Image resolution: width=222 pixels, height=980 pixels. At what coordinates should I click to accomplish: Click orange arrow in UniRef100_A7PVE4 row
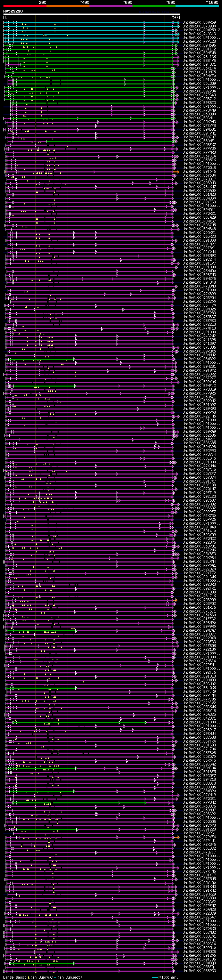(176, 837)
